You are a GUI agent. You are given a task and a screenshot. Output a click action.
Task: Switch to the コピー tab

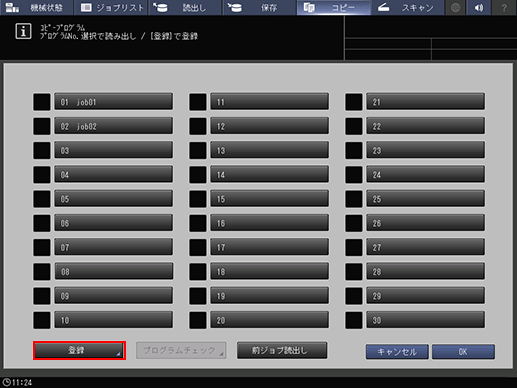[x=334, y=8]
